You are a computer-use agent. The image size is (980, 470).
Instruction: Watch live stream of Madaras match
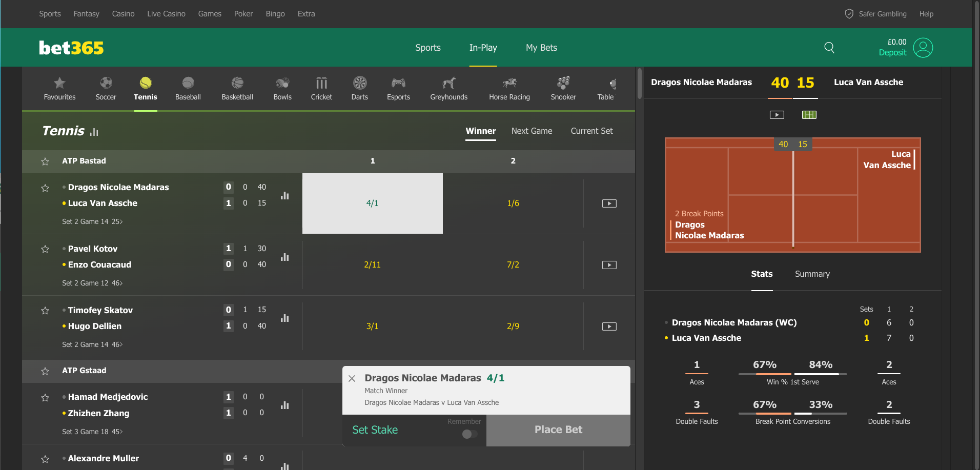609,203
